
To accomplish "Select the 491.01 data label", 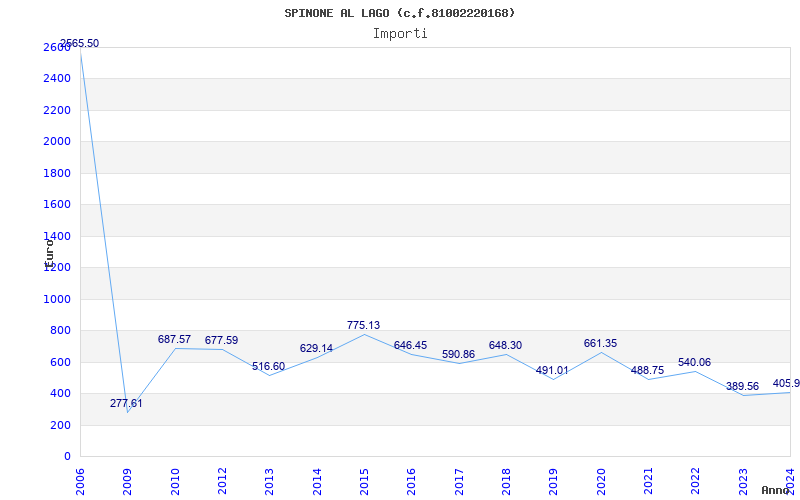I will pyautogui.click(x=552, y=370).
